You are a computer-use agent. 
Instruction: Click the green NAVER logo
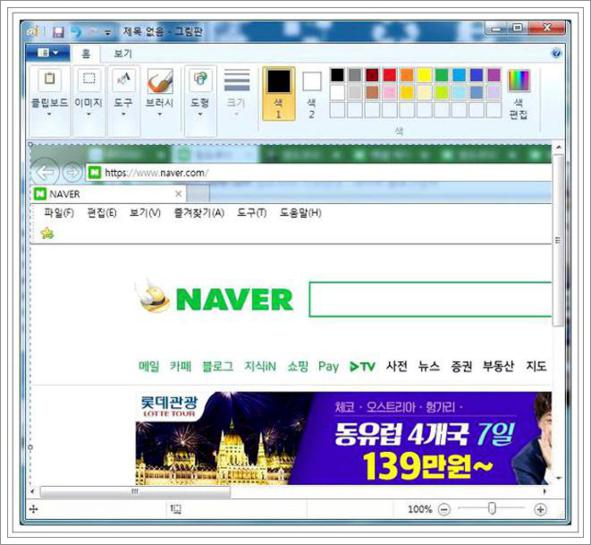click(x=234, y=300)
